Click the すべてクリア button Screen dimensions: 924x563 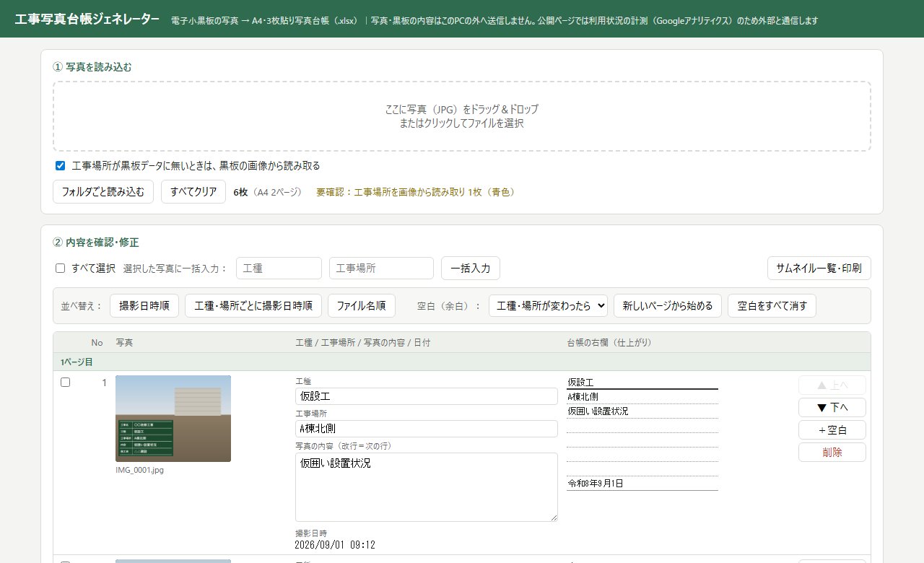193,192
